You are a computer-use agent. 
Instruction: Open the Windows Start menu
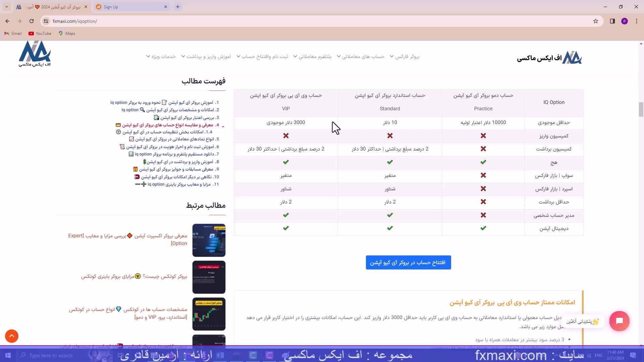(7, 355)
